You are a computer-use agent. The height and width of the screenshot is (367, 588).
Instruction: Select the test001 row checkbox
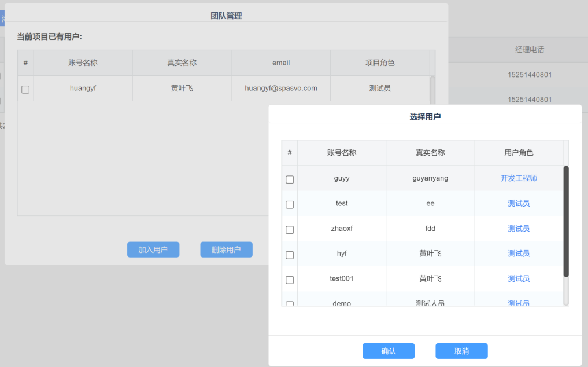pyautogui.click(x=290, y=280)
